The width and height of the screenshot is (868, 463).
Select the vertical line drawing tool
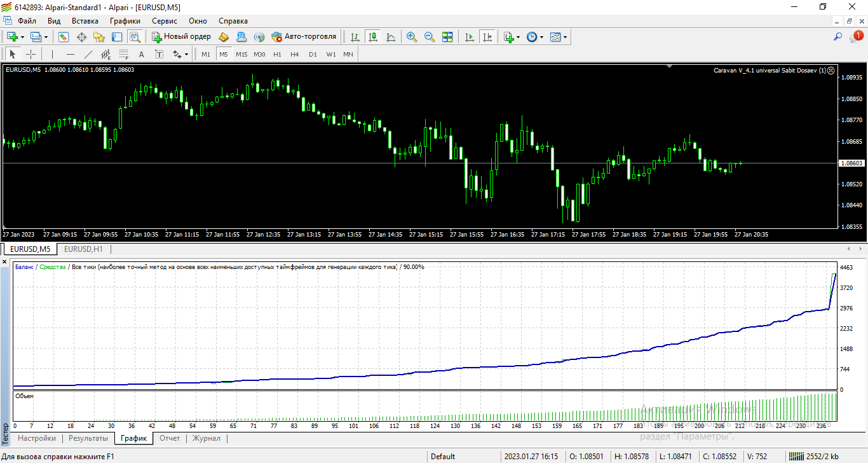(x=52, y=54)
